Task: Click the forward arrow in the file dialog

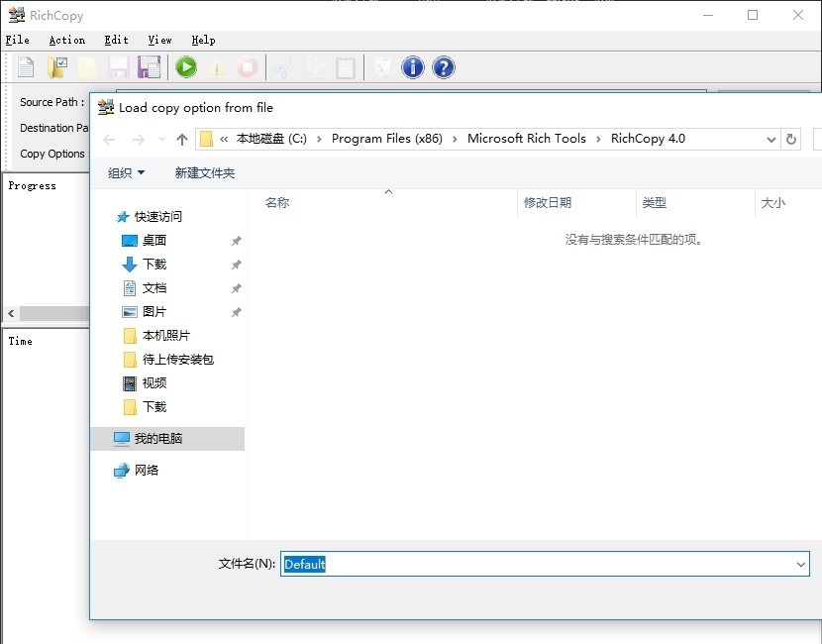Action: (x=139, y=140)
